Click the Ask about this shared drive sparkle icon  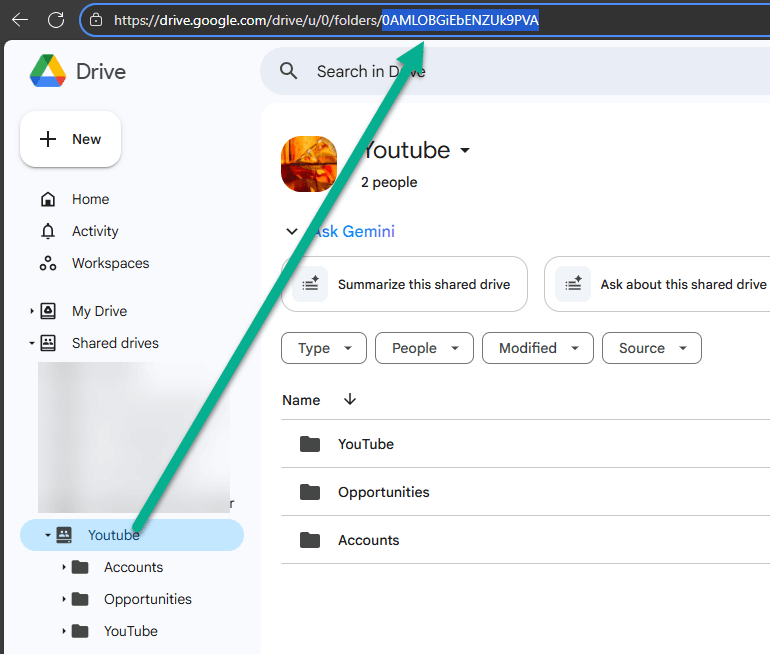pos(573,284)
